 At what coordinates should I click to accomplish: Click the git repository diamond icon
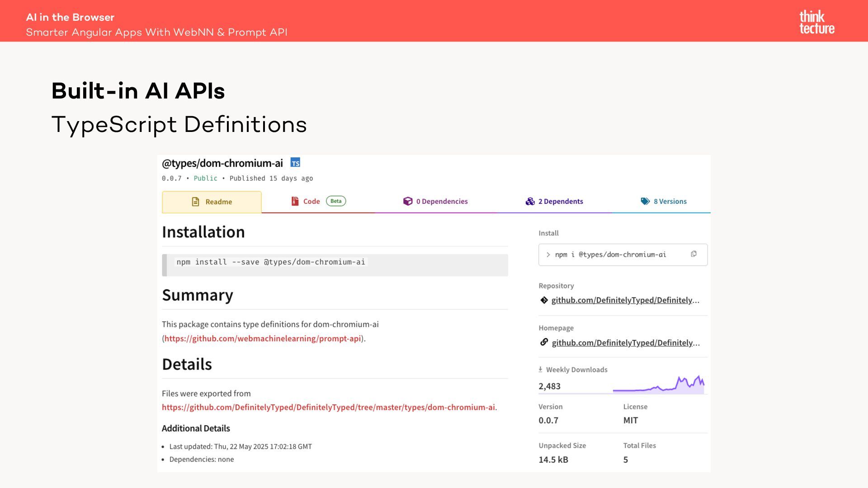point(544,300)
